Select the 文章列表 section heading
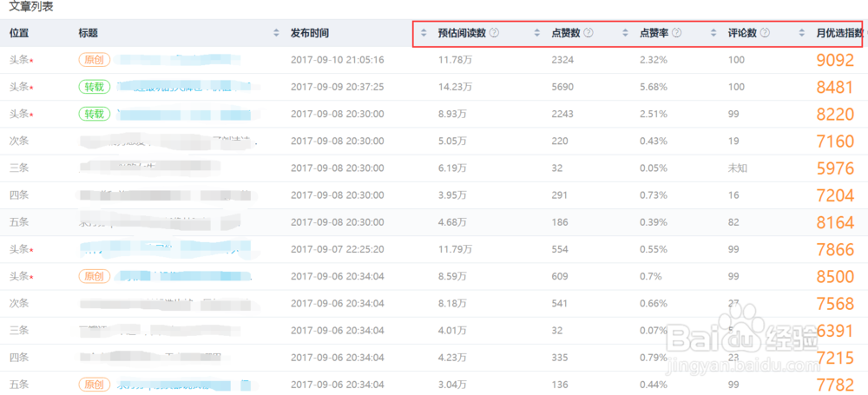The width and height of the screenshot is (868, 395). click(x=31, y=8)
